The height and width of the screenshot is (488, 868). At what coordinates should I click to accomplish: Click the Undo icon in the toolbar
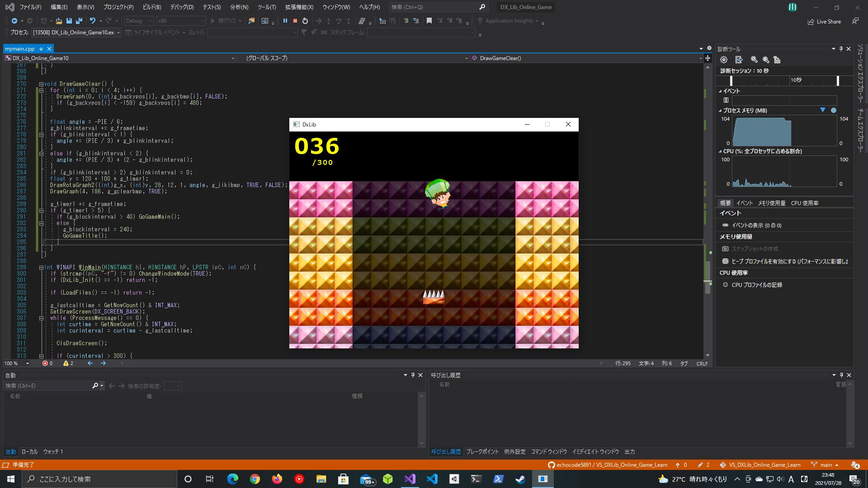point(92,21)
